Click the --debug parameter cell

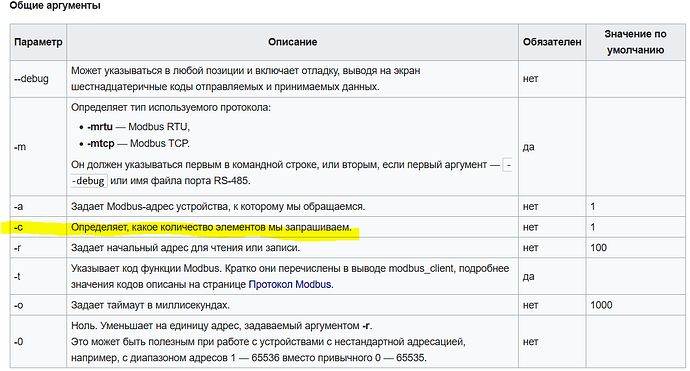pos(38,79)
